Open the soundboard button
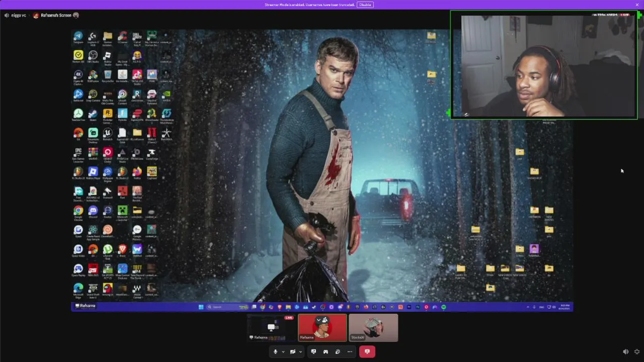644x362 pixels. tap(338, 351)
